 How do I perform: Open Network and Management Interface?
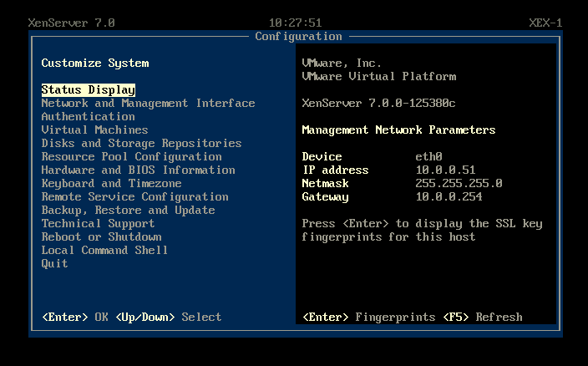(x=148, y=103)
